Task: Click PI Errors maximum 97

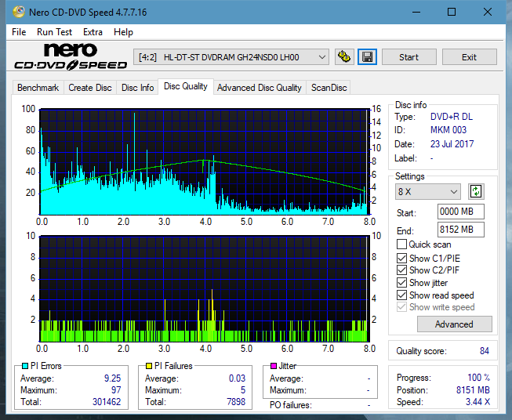Action: pos(116,390)
